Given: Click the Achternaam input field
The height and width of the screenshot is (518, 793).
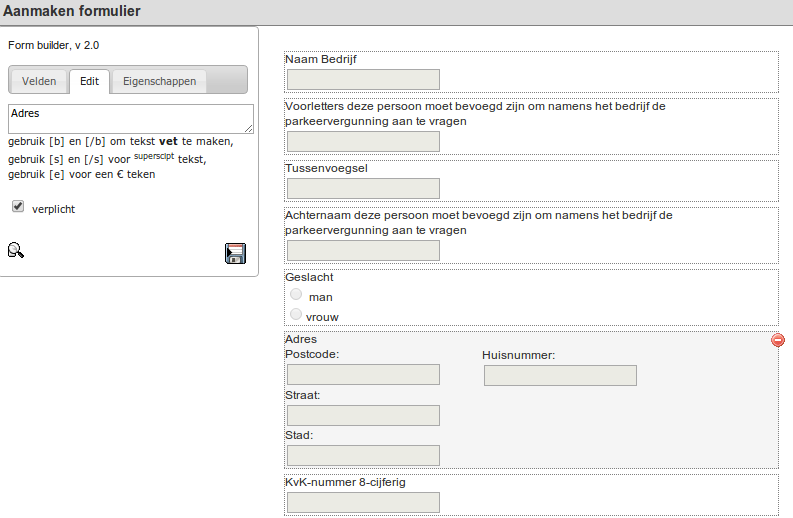Looking at the screenshot, I should [363, 251].
